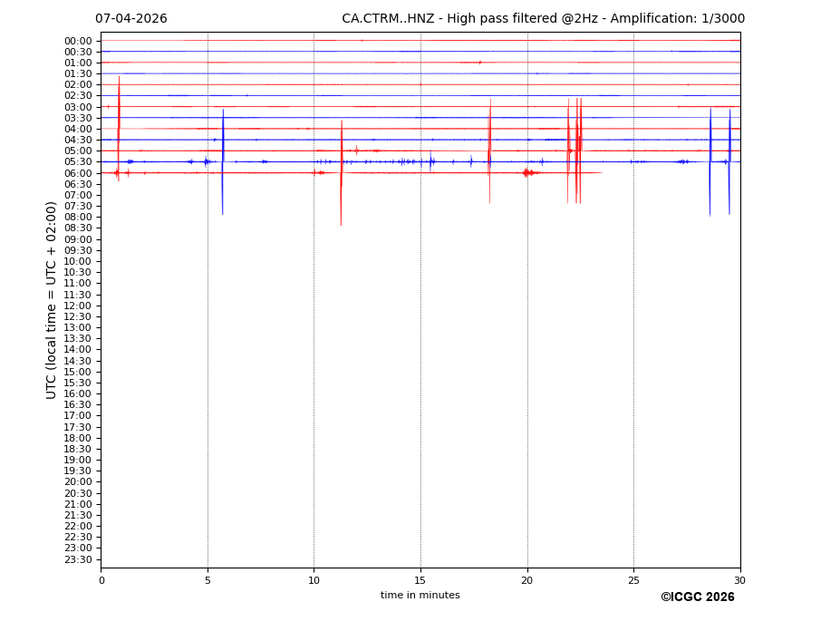This screenshot has width=840, height=631.
Task: Click the blue spike near 28.5 minutes
Action: pyautogui.click(x=710, y=163)
